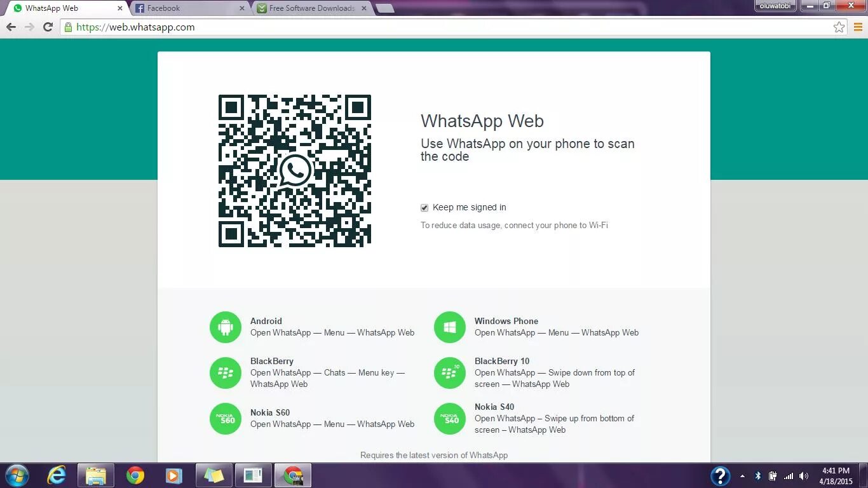Click the power plug battery tray icon

tap(773, 476)
